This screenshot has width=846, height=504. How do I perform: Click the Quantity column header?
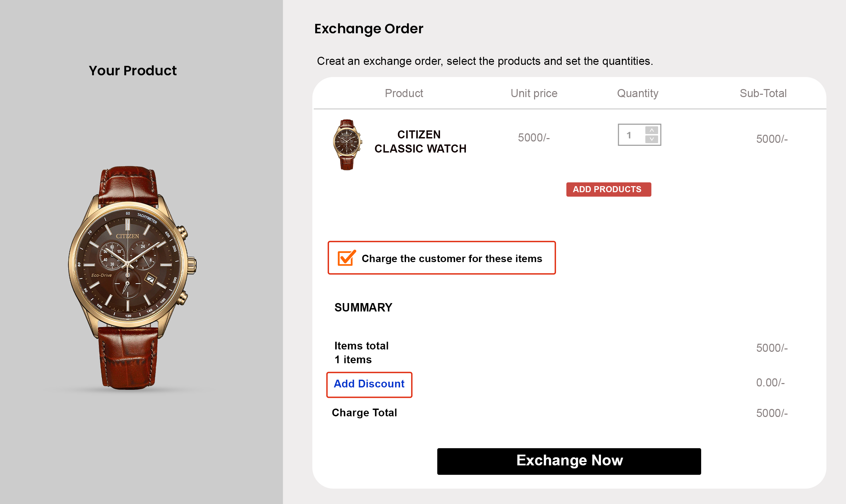pos(637,93)
